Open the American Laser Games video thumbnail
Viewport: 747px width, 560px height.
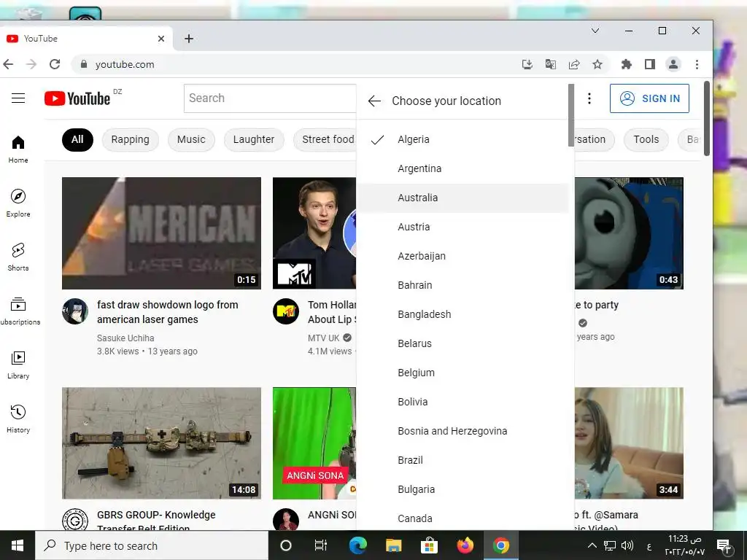click(x=161, y=233)
